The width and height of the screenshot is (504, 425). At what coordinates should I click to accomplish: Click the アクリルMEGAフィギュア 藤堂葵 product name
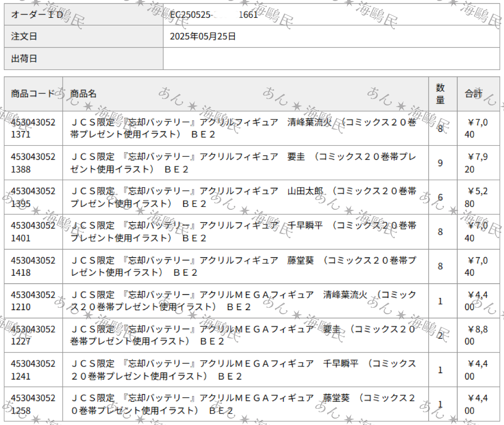243,404
